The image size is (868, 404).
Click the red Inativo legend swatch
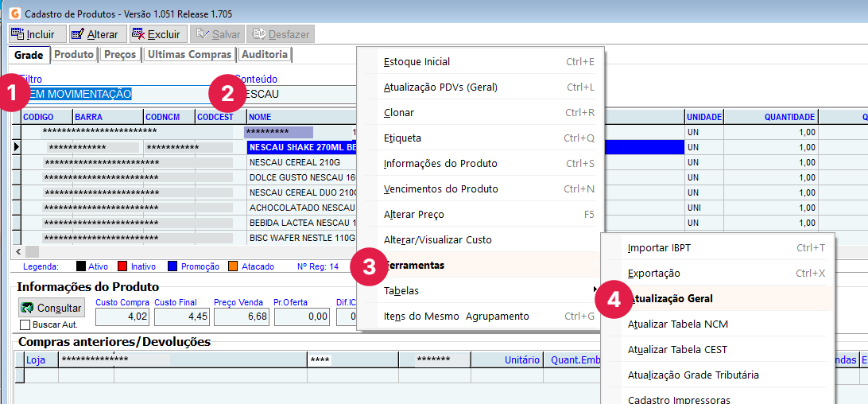123,266
